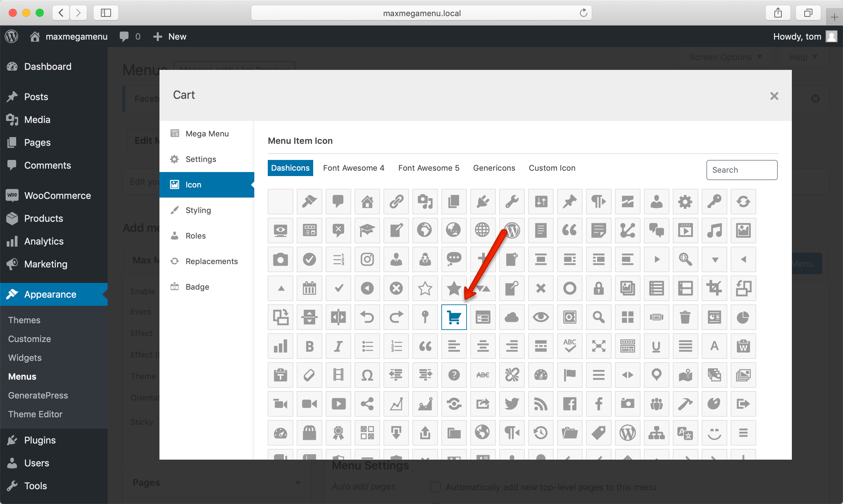Select the shopping cart dashicon

454,317
